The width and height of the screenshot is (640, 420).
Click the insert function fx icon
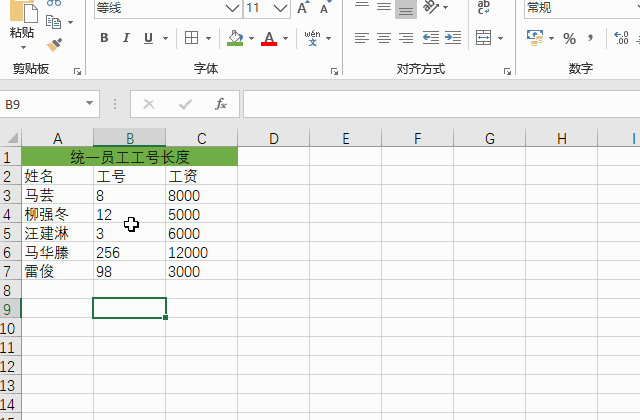click(220, 104)
